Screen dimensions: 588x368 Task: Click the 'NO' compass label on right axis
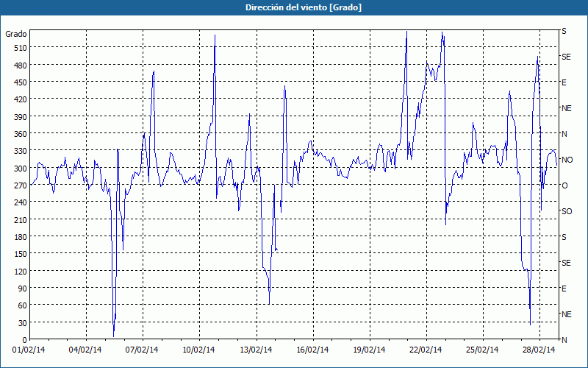[567, 160]
